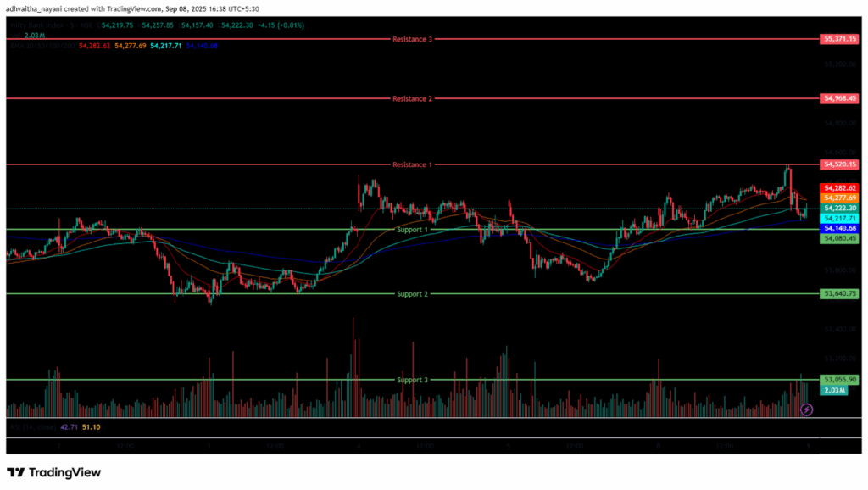The height and width of the screenshot is (490, 868).
Task: Open the EMA 20/50/100/200 indicator legend
Action: 41,46
